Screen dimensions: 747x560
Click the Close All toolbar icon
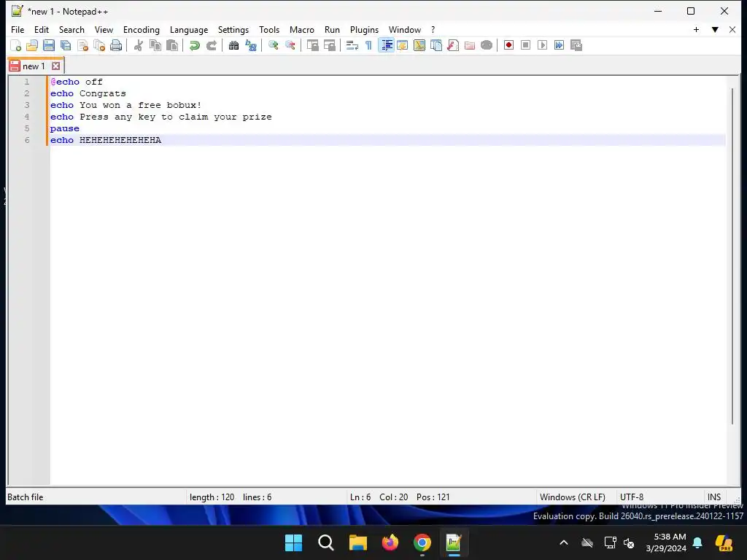99,46
